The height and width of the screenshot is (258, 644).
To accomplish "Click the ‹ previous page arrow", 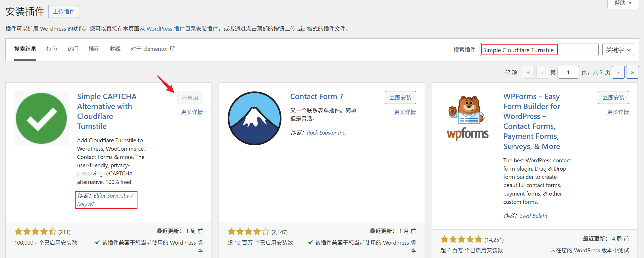I will click(x=542, y=72).
